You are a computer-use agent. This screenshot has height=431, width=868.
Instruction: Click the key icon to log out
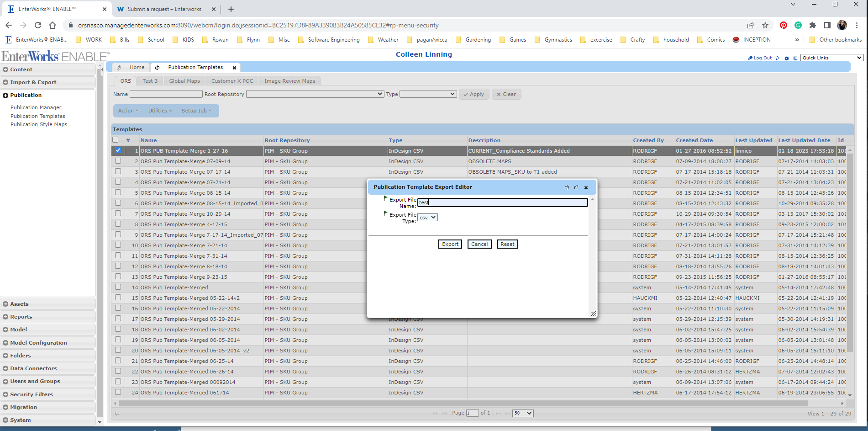click(x=750, y=58)
